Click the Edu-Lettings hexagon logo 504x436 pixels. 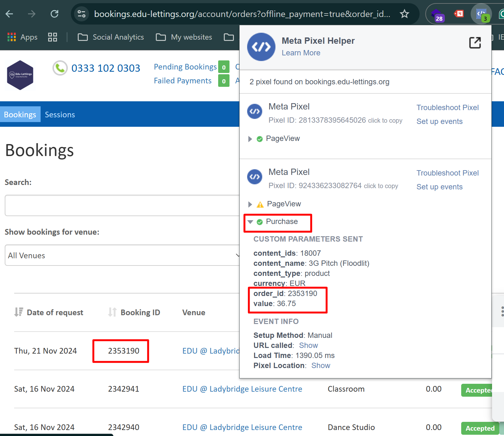click(x=20, y=75)
